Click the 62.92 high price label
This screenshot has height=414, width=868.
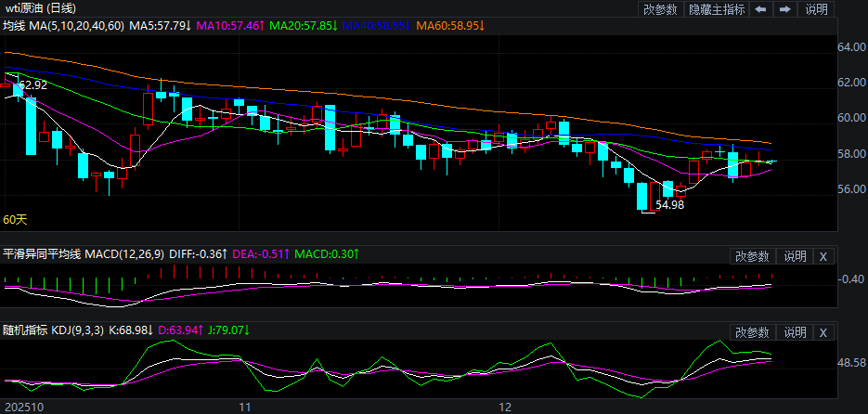33,85
